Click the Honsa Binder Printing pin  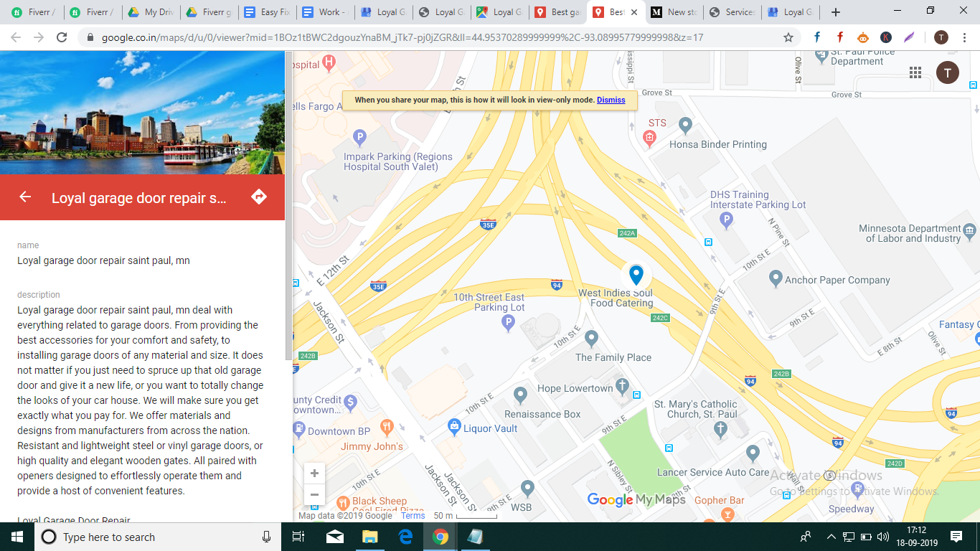tap(685, 126)
